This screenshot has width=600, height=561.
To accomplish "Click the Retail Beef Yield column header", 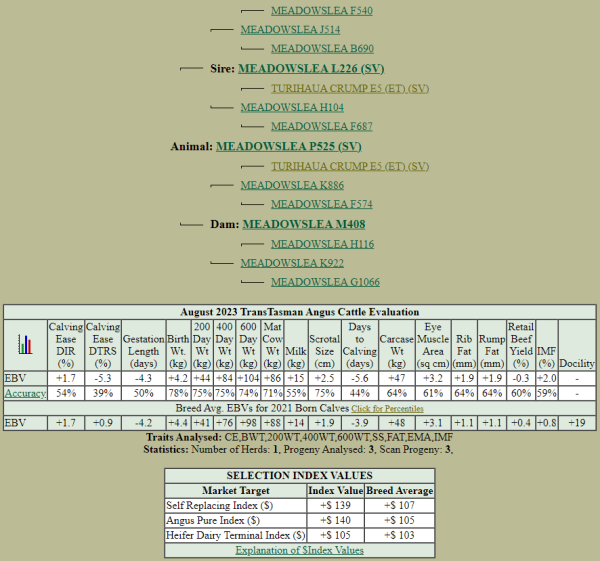I will tap(521, 345).
